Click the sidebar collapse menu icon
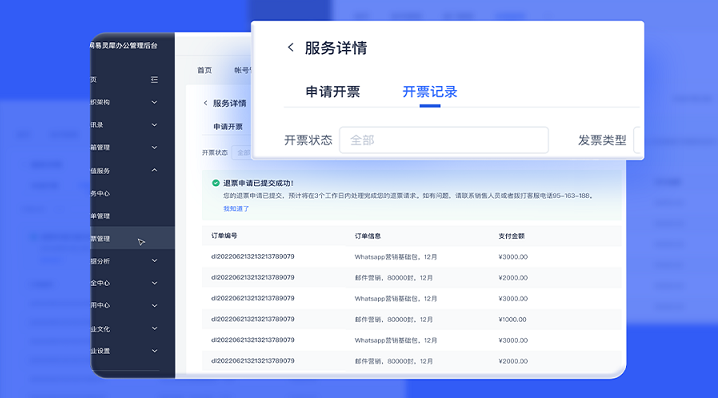This screenshot has height=399, width=718. pos(154,80)
